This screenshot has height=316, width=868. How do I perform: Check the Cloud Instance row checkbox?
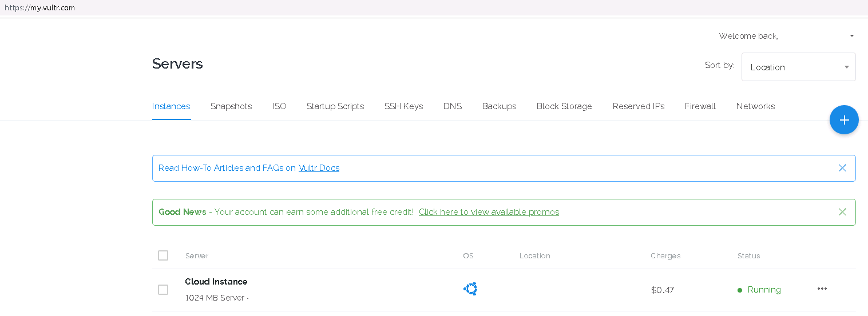163,290
